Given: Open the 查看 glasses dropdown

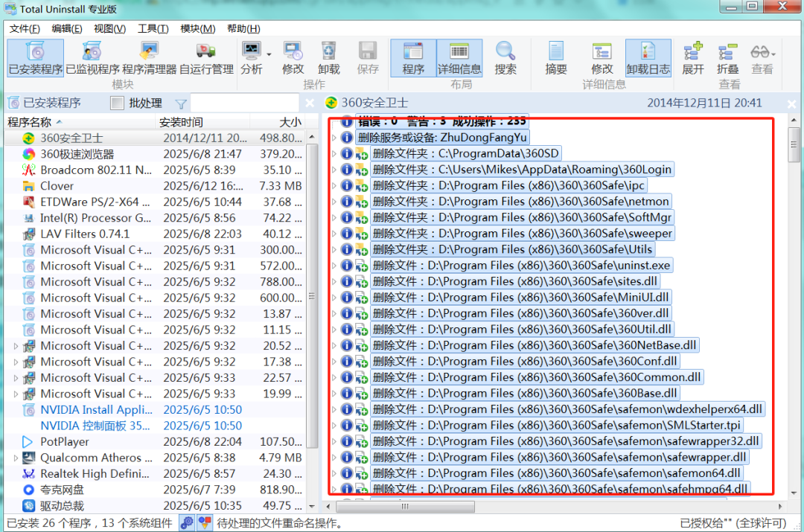Looking at the screenshot, I should (x=762, y=58).
